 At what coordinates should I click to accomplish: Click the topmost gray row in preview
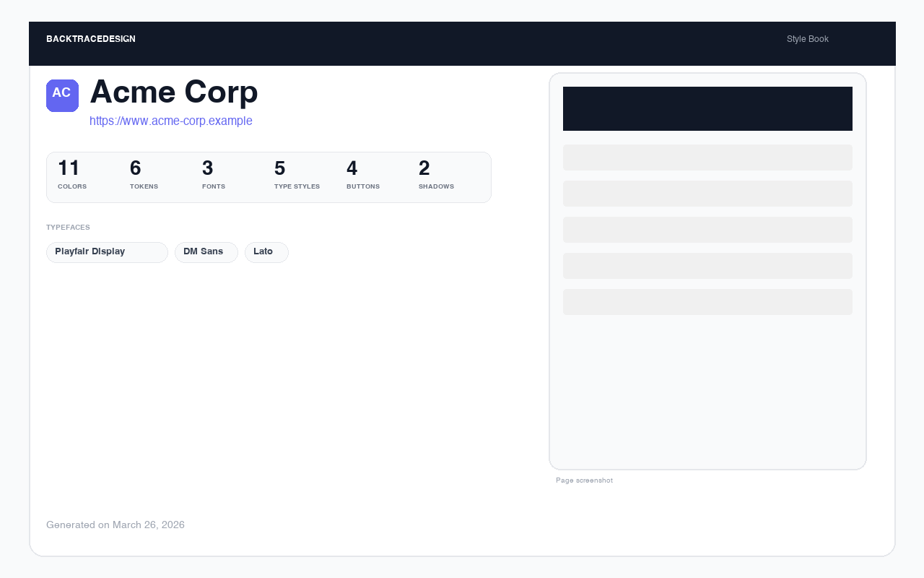[x=707, y=158]
